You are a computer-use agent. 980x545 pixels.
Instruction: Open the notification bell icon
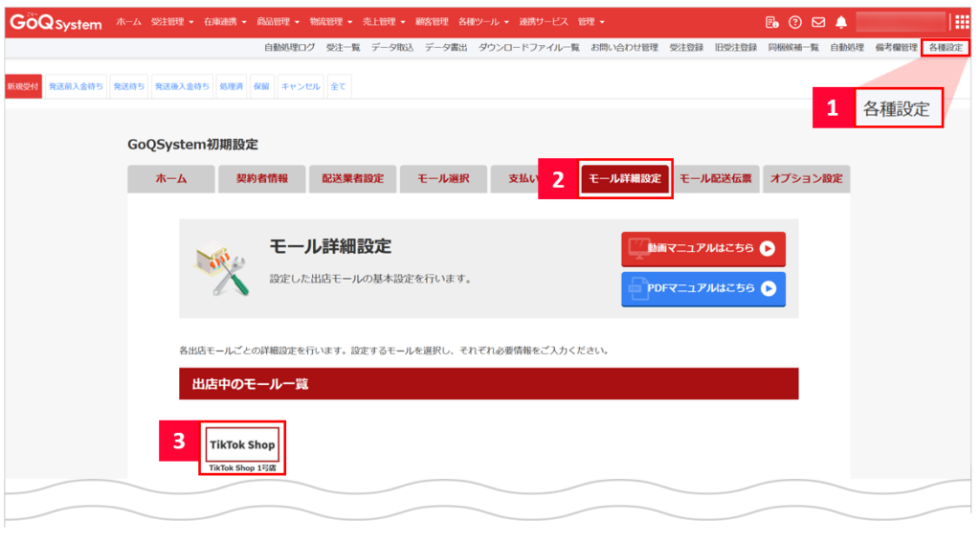point(841,22)
